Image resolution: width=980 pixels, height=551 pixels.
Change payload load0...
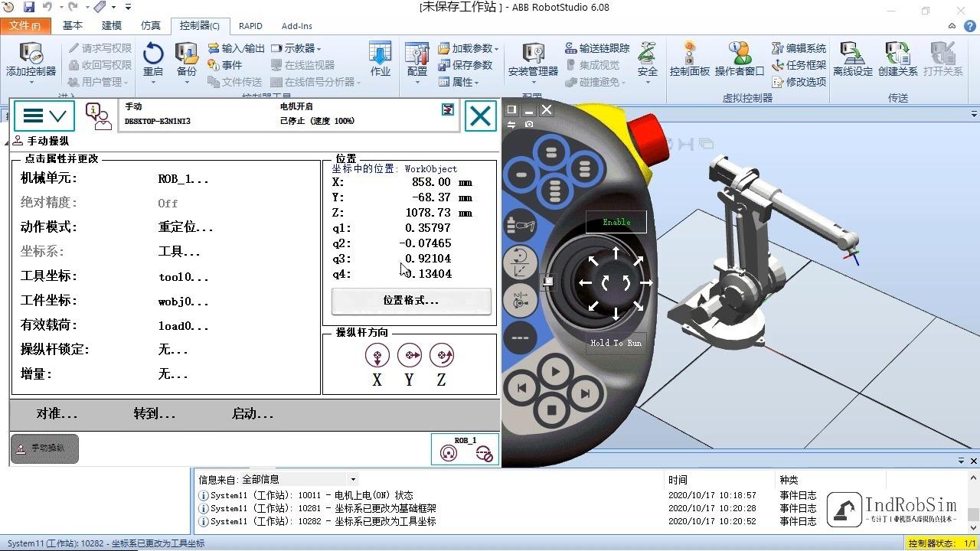click(x=184, y=325)
